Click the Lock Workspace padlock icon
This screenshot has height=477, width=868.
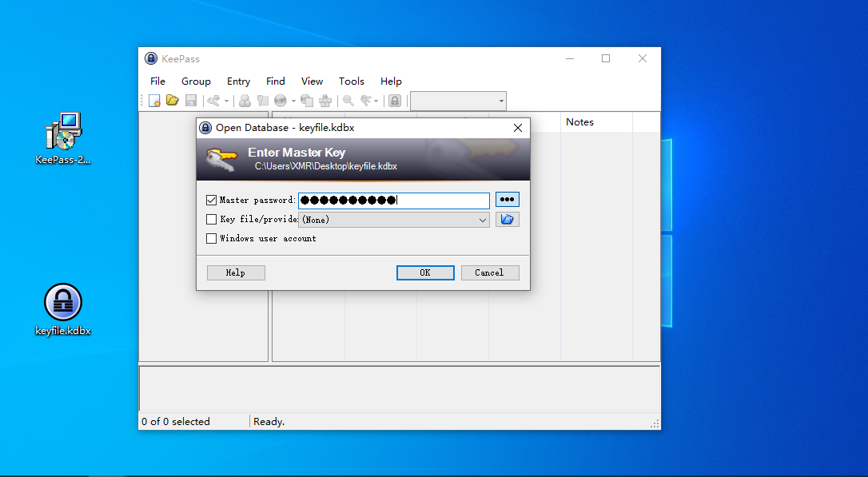click(395, 101)
